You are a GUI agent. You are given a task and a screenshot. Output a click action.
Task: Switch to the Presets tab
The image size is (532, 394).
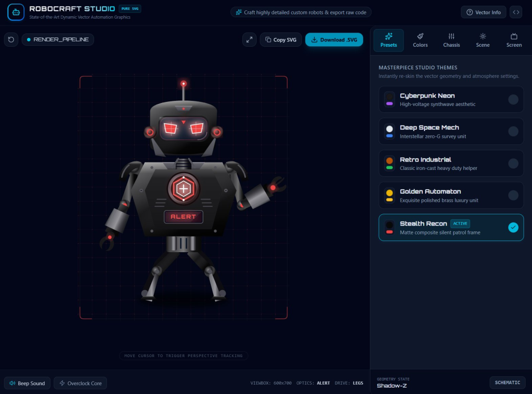tap(389, 40)
